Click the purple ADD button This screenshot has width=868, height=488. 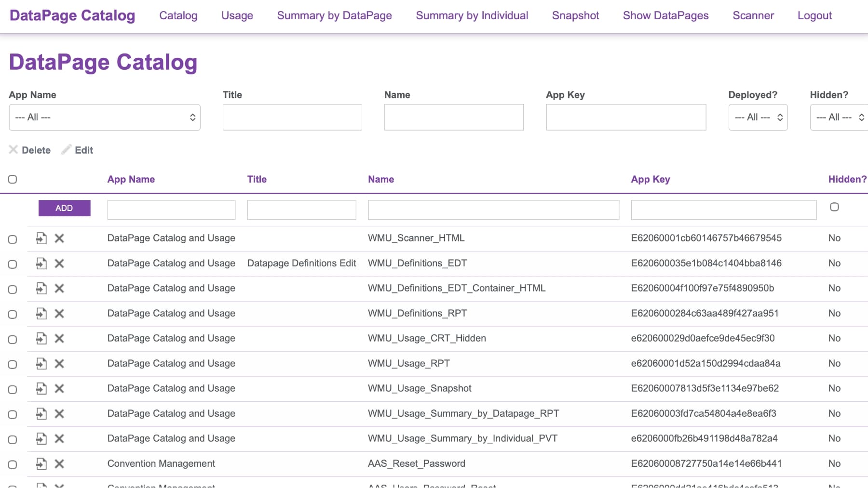pyautogui.click(x=65, y=208)
